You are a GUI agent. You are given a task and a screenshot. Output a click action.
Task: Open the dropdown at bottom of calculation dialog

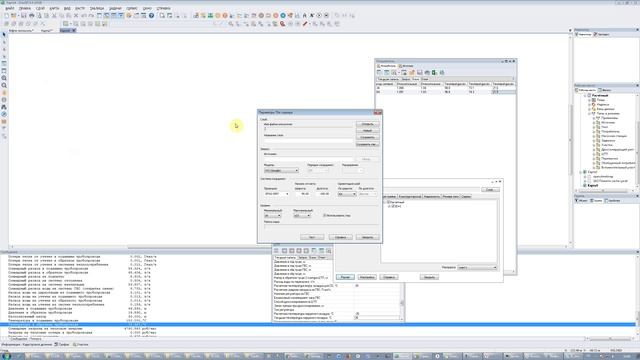[x=477, y=268]
